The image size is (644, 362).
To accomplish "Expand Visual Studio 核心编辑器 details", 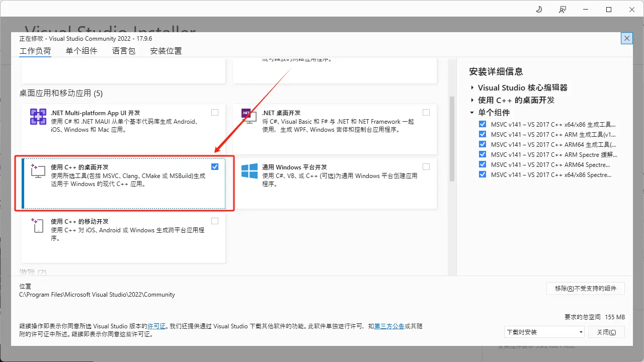I will click(472, 87).
